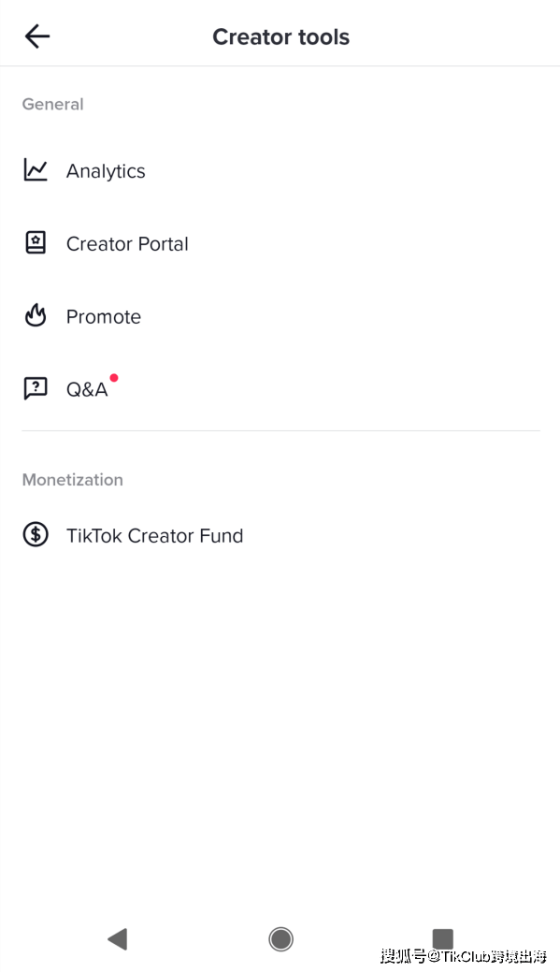Click the red notification dot by Q&A
Viewport: 560px width, 972px height.
pos(114,378)
